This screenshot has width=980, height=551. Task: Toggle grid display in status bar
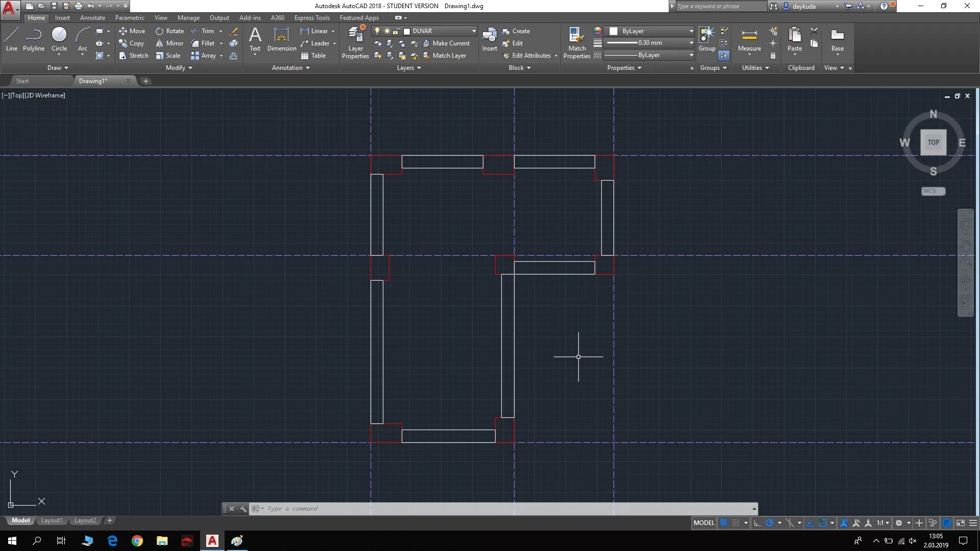coord(724,523)
